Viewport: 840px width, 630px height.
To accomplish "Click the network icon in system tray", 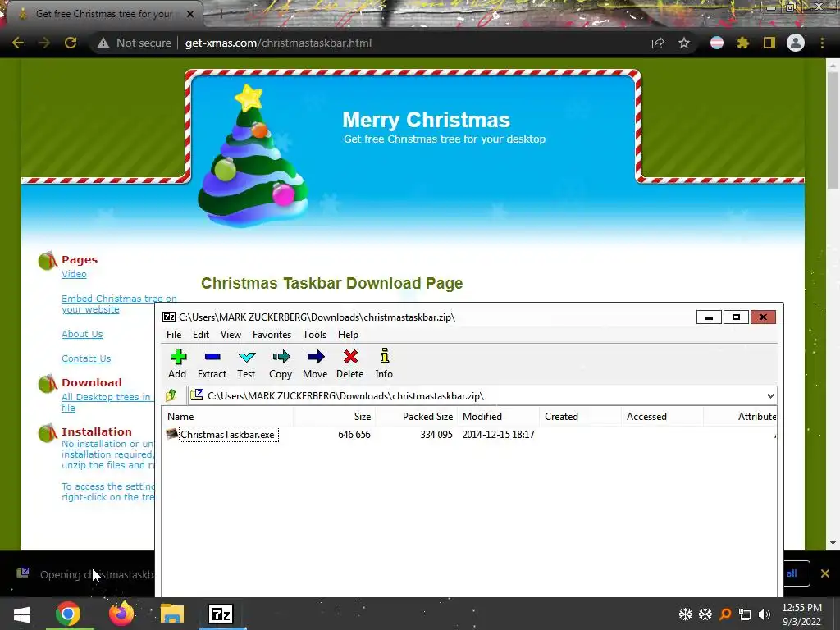I will [745, 614].
